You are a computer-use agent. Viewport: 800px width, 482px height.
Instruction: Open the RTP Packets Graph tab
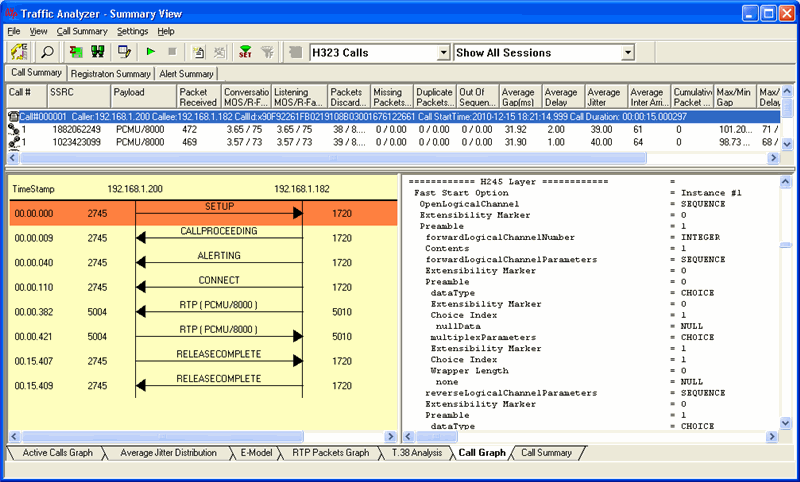(x=331, y=453)
